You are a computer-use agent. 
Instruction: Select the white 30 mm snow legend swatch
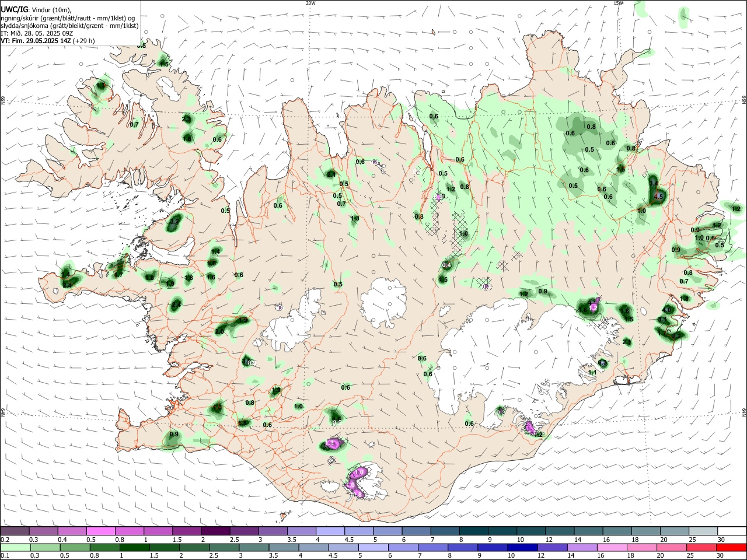[x=731, y=531]
